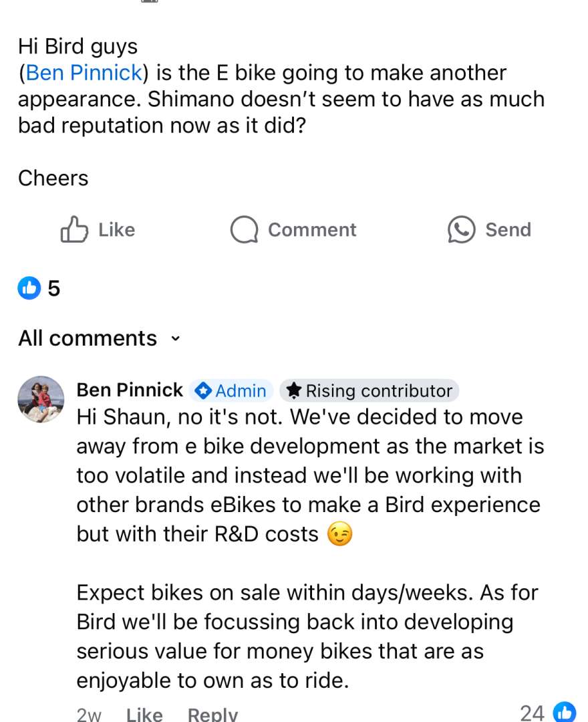The height and width of the screenshot is (722, 588).
Task: Reply to Ben Pinnick's comment
Action: (212, 714)
